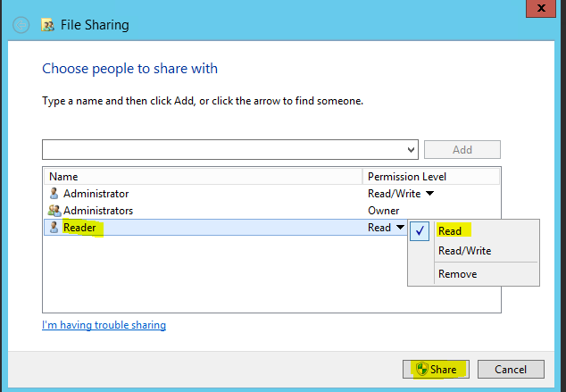Image resolution: width=566 pixels, height=392 pixels.
Task: Select Read in the permission menu
Action: 450,230
